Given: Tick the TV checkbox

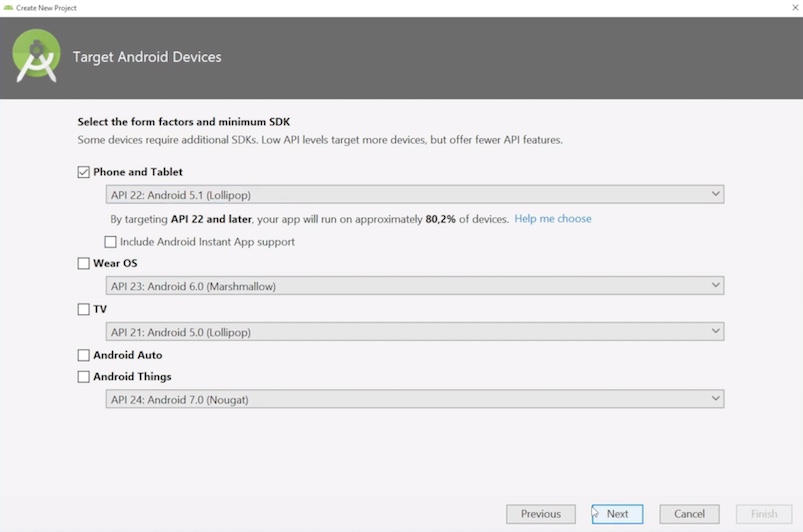Looking at the screenshot, I should (x=83, y=309).
